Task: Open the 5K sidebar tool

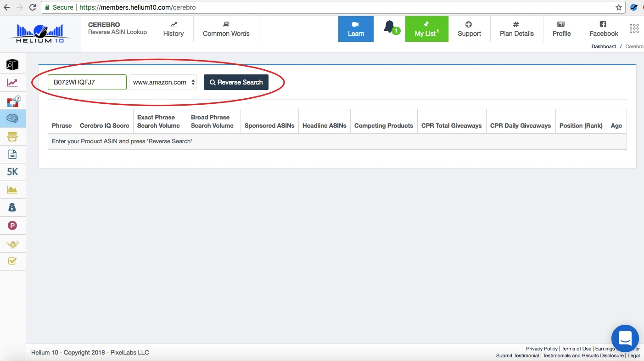Action: [12, 172]
